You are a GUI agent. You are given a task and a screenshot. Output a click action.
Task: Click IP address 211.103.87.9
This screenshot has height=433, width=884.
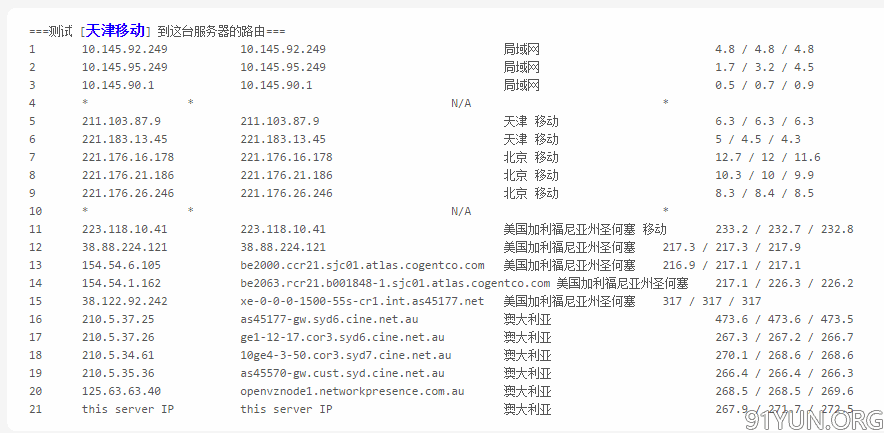tap(121, 121)
